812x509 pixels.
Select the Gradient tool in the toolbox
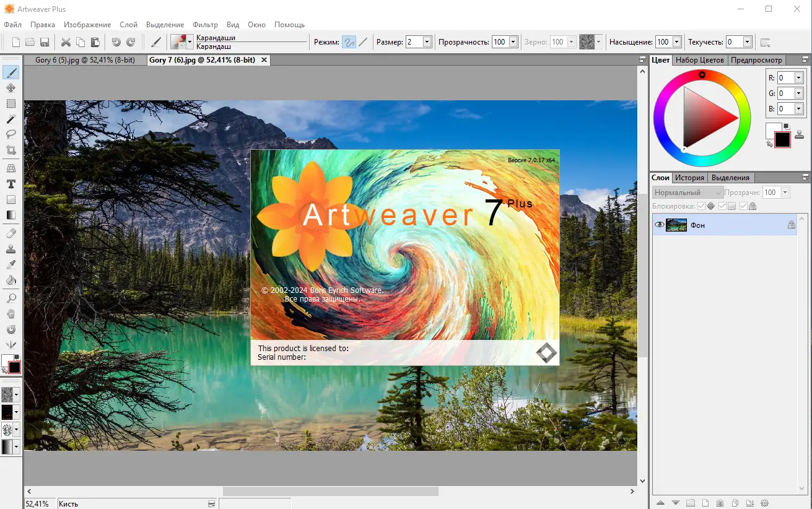tap(11, 215)
